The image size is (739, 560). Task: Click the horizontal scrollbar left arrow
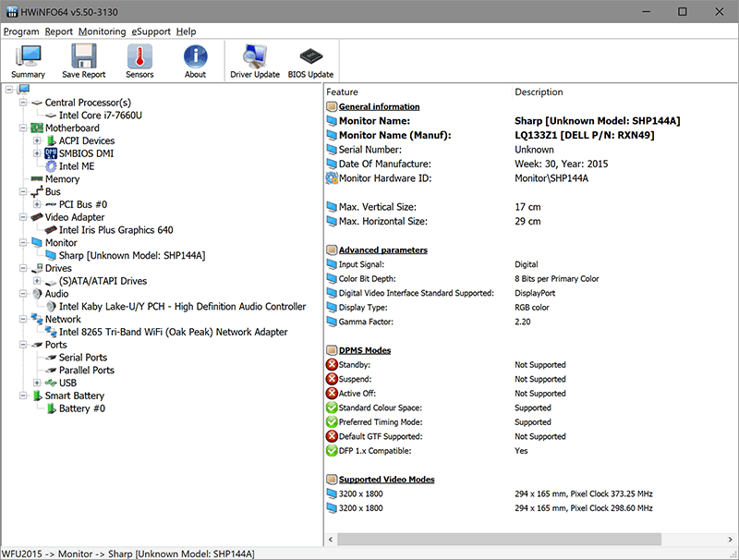point(331,539)
